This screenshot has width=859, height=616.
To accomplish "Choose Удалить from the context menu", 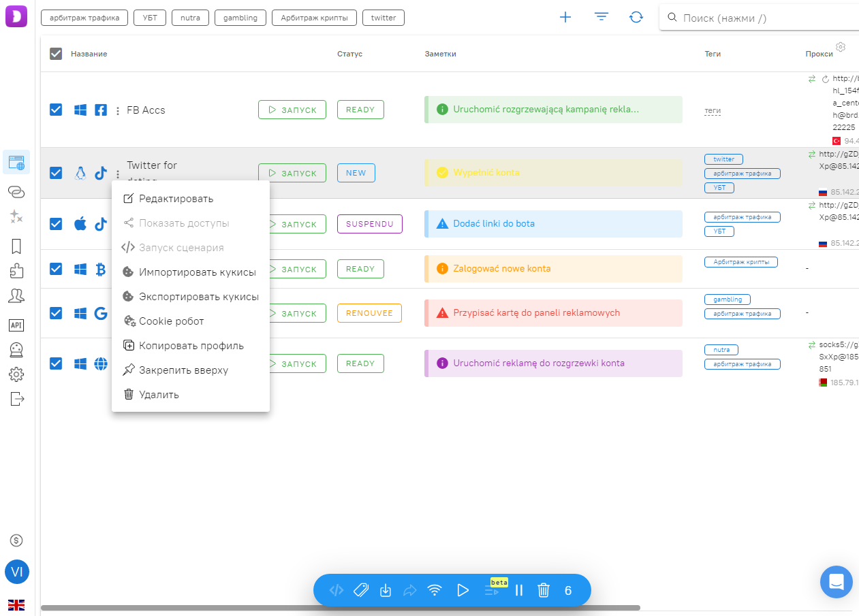I will [x=159, y=394].
